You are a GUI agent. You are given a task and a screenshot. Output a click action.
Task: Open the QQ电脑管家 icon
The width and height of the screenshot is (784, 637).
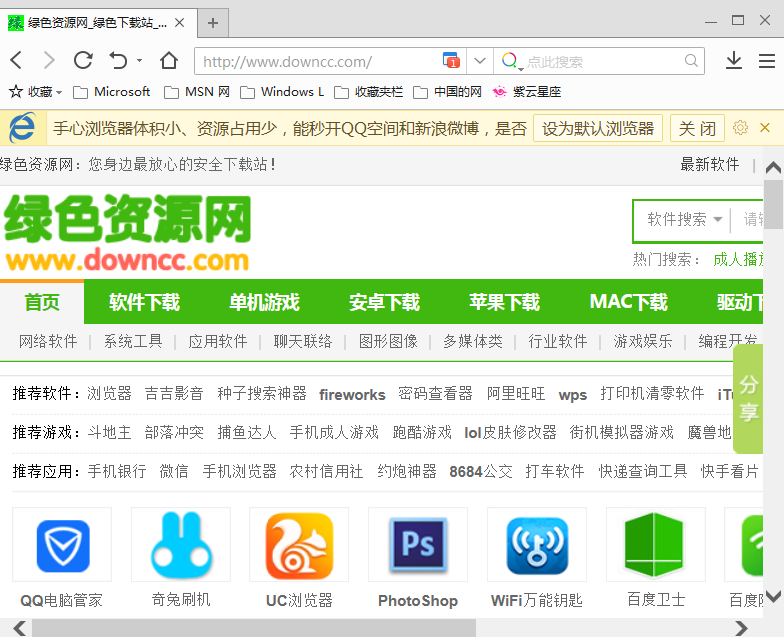62,545
